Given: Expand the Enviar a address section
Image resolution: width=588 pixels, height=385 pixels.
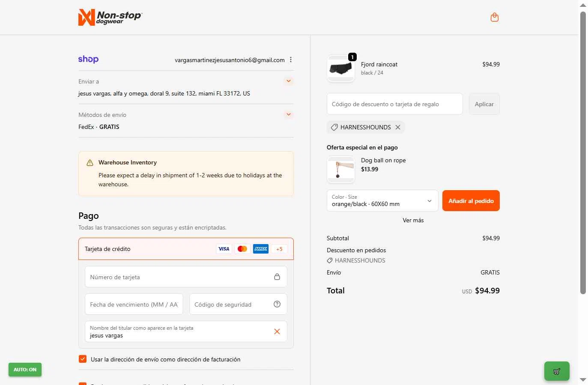Looking at the screenshot, I should (289, 81).
